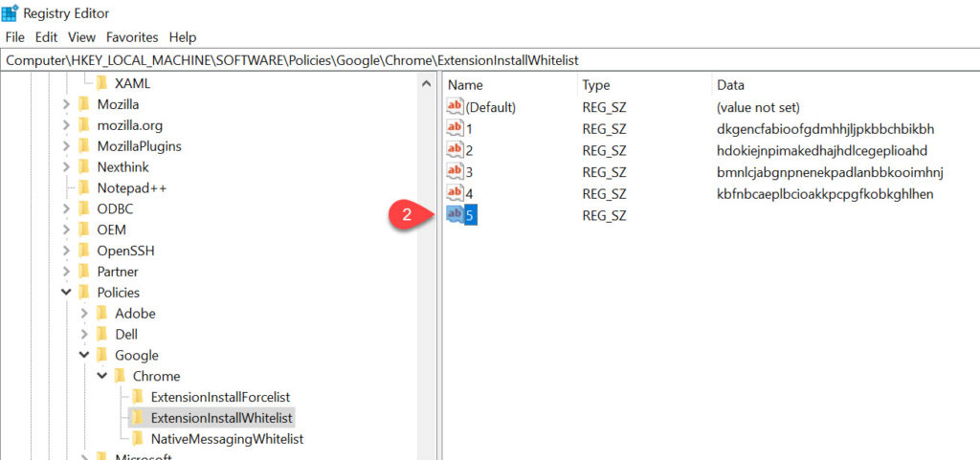Open the File menu
The width and height of the screenshot is (980, 460).
click(15, 37)
